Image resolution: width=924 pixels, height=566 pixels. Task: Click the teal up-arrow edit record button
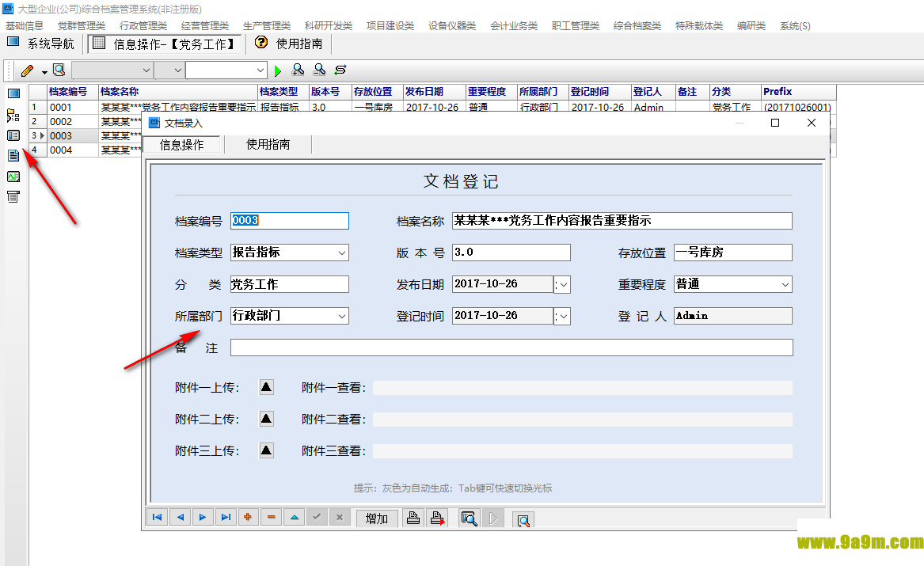pyautogui.click(x=294, y=517)
